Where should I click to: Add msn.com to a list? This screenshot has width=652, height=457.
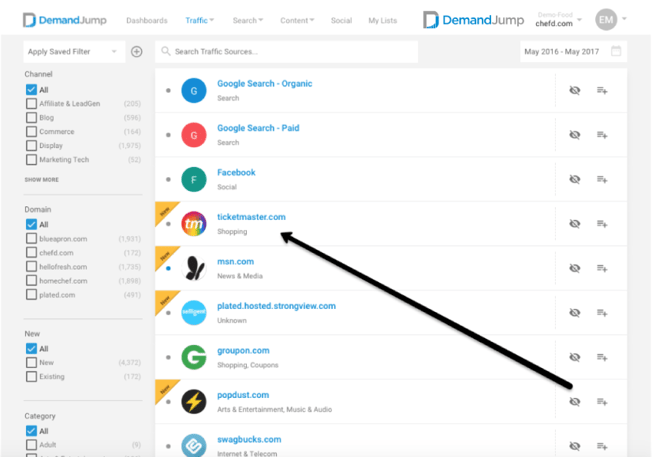(602, 268)
